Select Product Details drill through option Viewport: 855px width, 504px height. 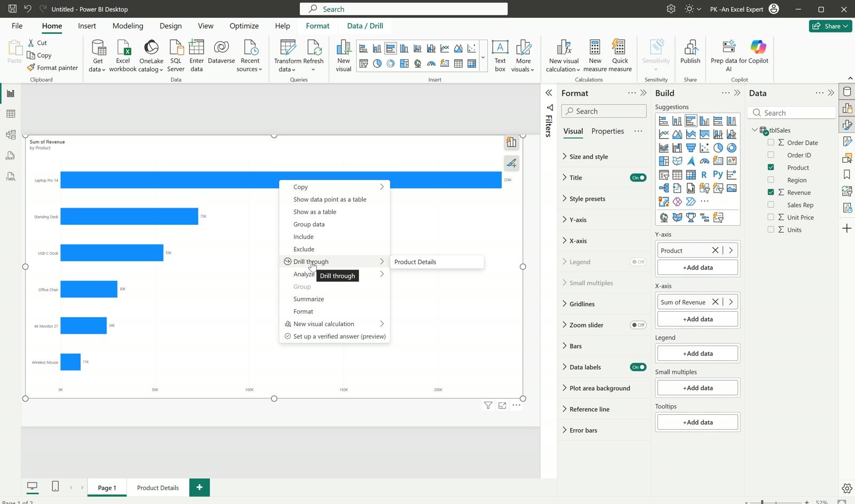[437, 262]
